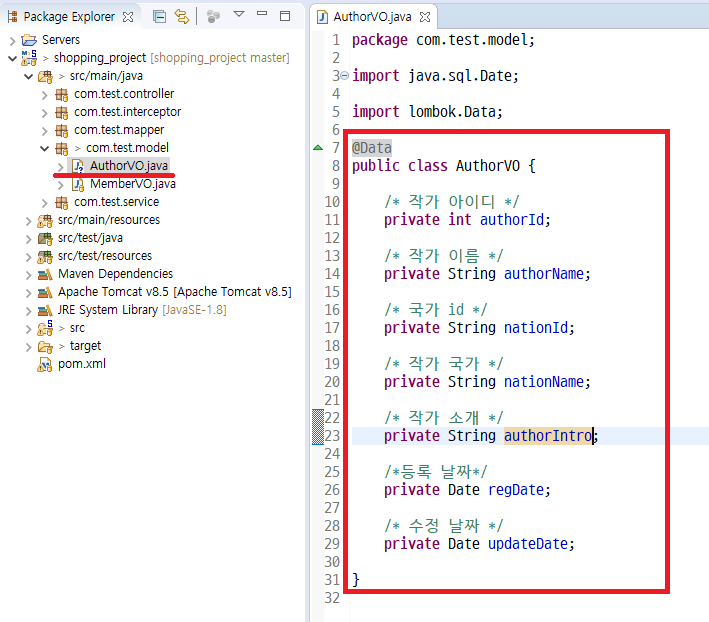Expand the JRE System Library node

click(28, 311)
